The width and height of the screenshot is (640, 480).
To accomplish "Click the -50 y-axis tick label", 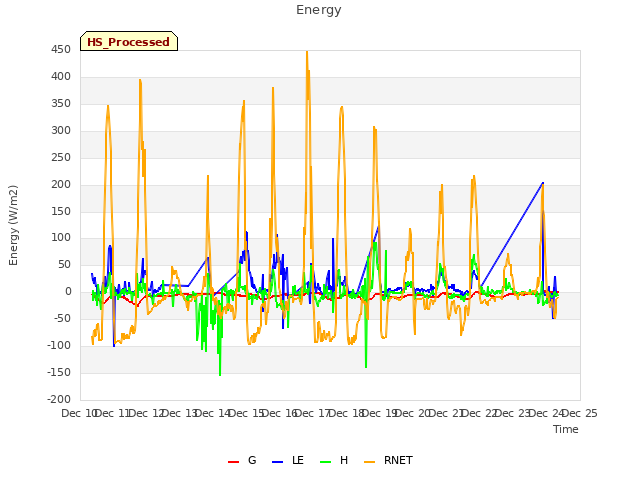I will pyautogui.click(x=62, y=318).
